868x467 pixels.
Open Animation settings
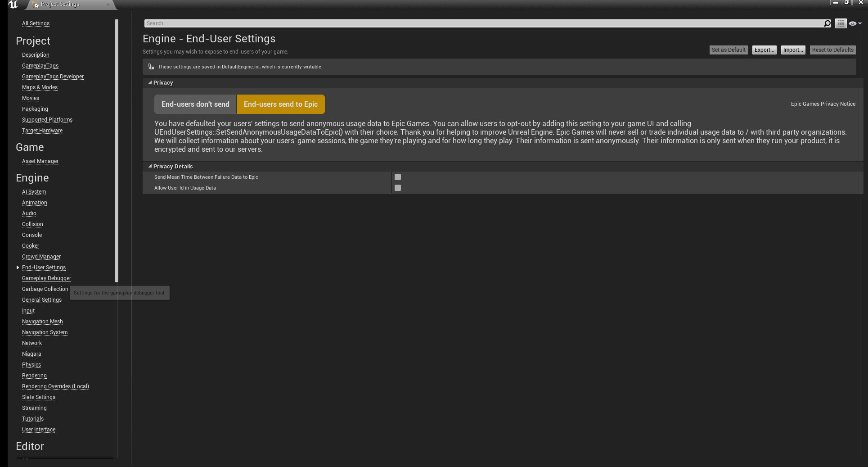coord(34,203)
